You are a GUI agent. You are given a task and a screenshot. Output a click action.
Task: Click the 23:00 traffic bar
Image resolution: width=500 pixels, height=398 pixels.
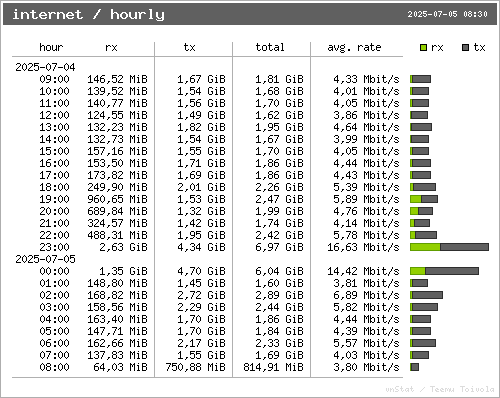click(x=450, y=247)
